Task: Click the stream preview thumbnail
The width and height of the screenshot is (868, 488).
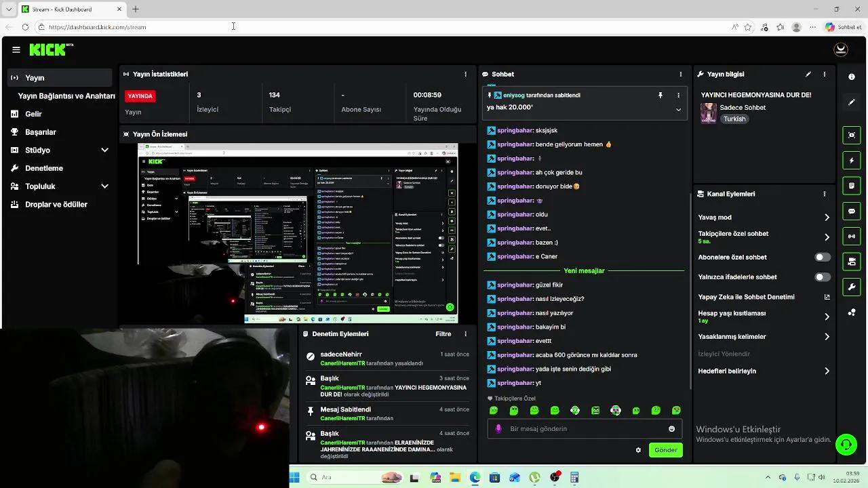Action: (x=298, y=233)
